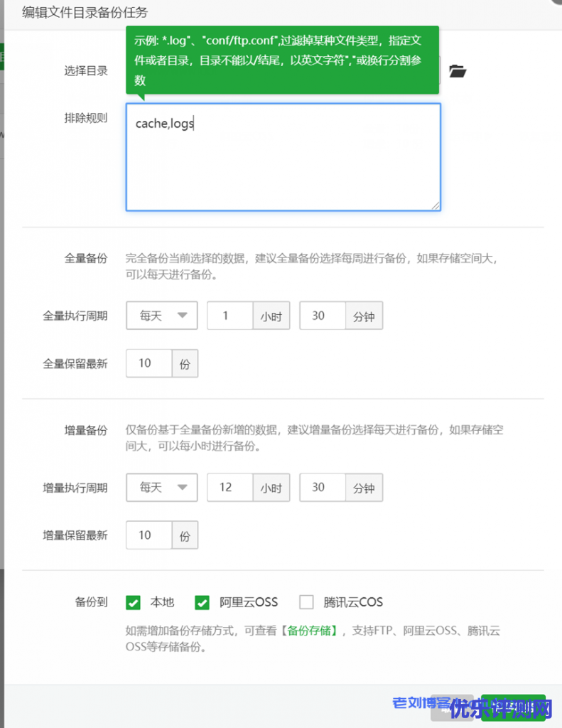Click the 增量执行周期 label
Image resolution: width=562 pixels, height=728 pixels.
tap(75, 488)
